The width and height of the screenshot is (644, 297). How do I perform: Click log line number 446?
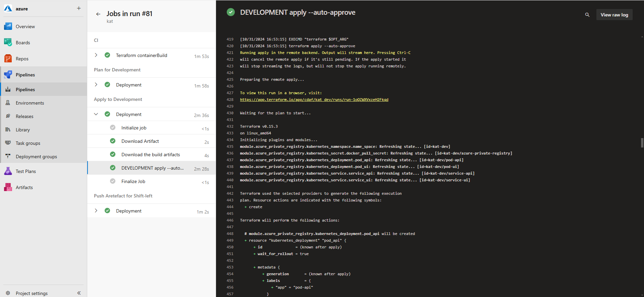click(230, 220)
